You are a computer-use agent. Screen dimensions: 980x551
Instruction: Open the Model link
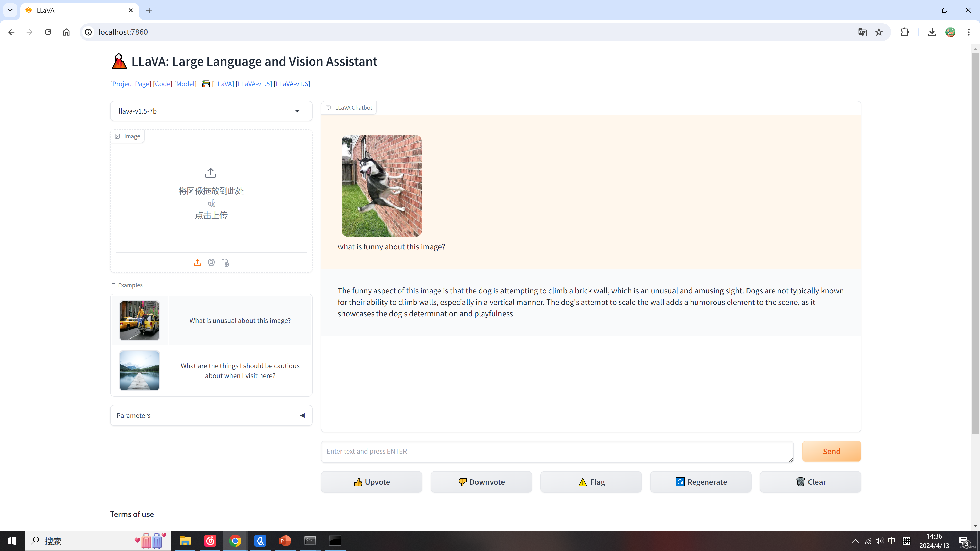[x=185, y=84]
